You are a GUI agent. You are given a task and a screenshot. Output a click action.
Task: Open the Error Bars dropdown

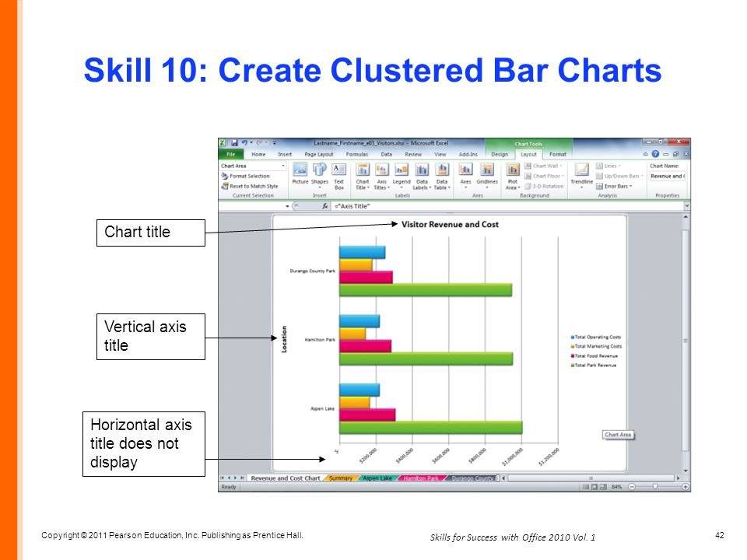coord(614,186)
